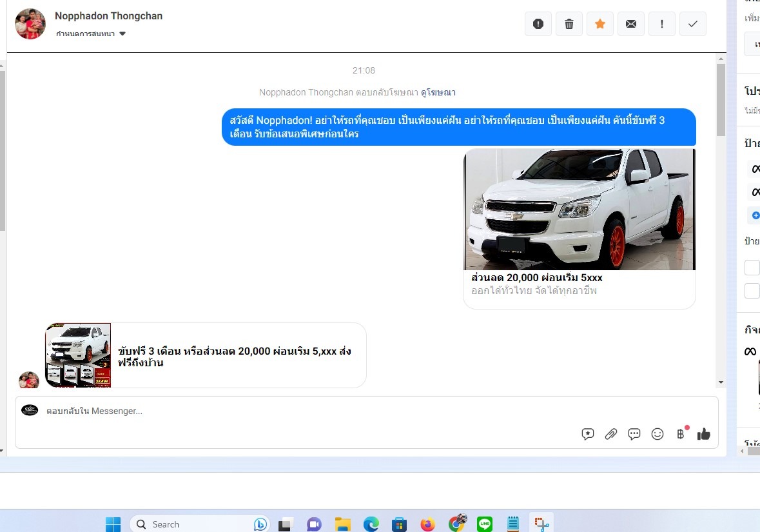Open the ดูโฆษณา link

click(438, 93)
